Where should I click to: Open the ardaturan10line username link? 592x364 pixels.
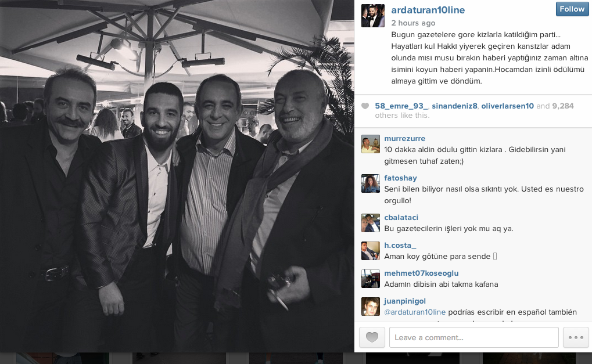coord(428,10)
